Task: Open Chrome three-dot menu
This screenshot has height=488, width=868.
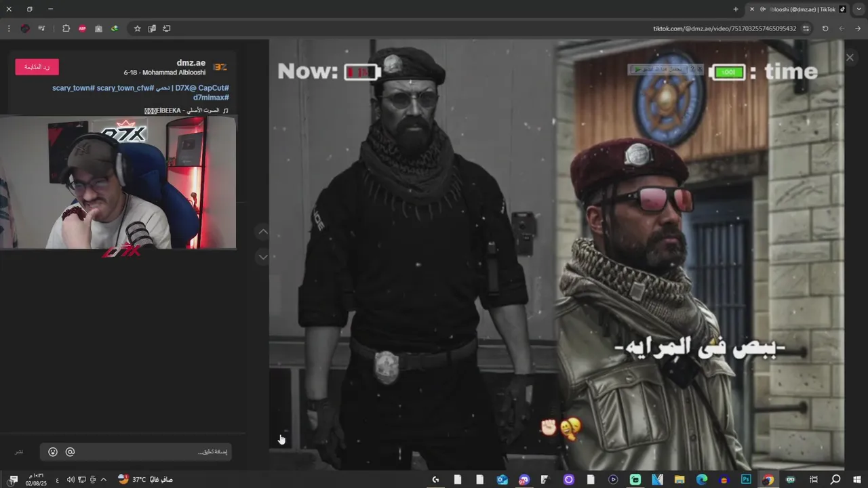Action: coord(9,28)
